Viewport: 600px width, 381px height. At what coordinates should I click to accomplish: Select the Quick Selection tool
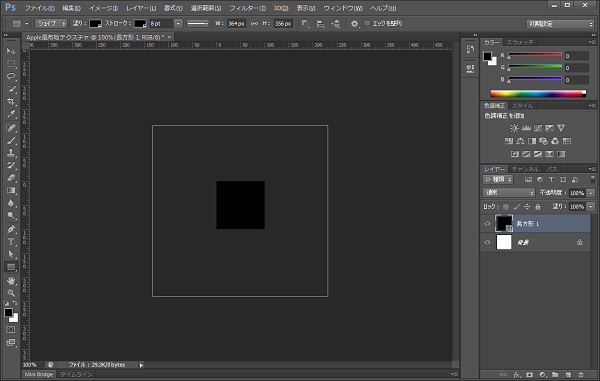(11, 89)
